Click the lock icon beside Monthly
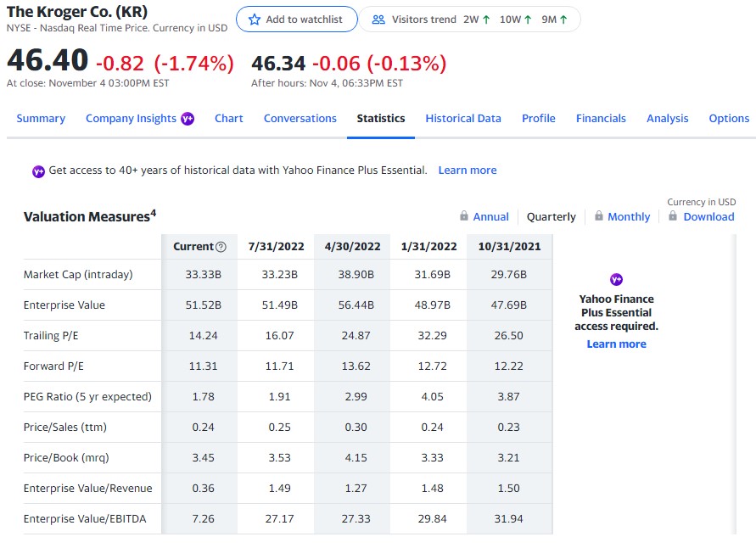Image resolution: width=756 pixels, height=548 pixels. click(x=600, y=216)
